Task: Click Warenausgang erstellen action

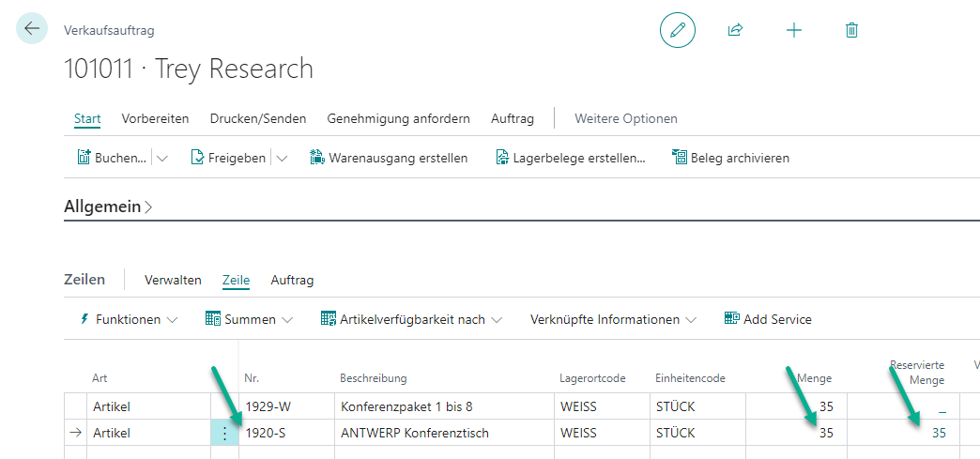Action: coord(389,159)
